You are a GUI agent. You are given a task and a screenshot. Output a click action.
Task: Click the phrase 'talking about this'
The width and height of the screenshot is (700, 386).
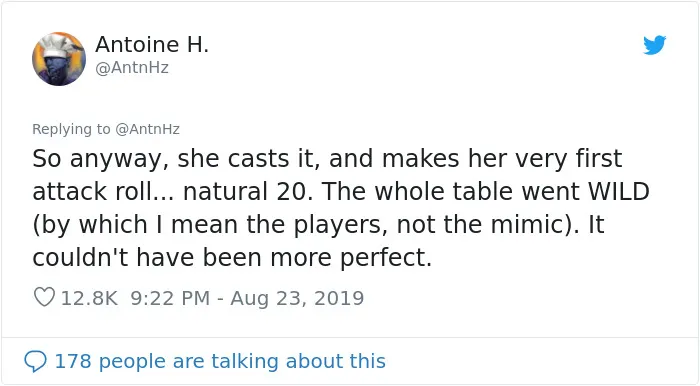pos(298,361)
